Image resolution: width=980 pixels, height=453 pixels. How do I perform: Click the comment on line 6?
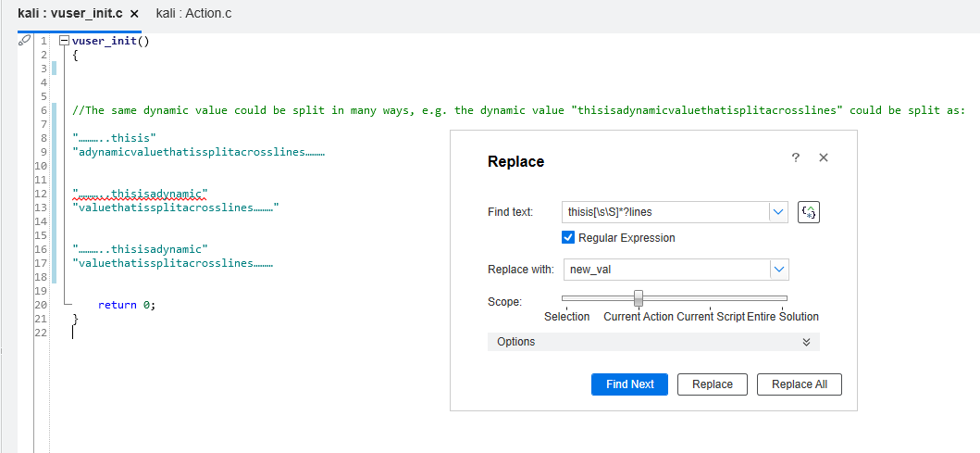click(x=519, y=111)
